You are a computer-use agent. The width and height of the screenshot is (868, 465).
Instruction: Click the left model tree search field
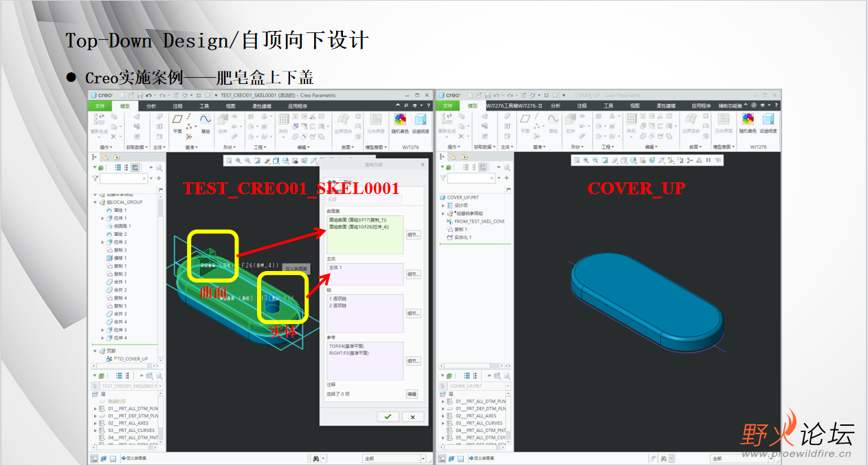click(124, 178)
